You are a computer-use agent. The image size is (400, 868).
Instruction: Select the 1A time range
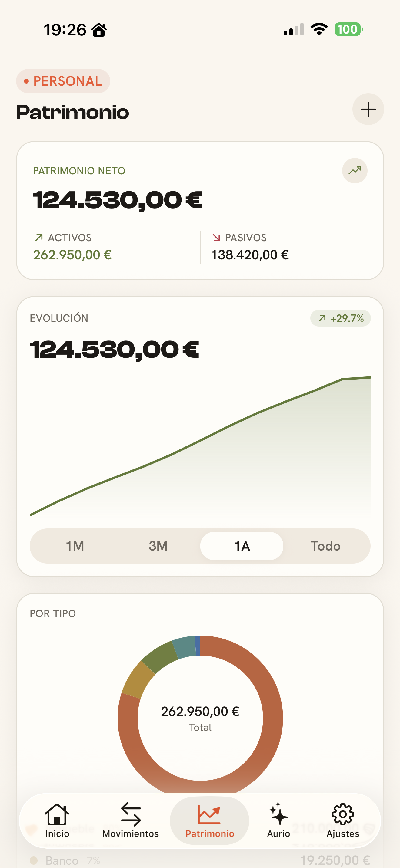pos(242,546)
